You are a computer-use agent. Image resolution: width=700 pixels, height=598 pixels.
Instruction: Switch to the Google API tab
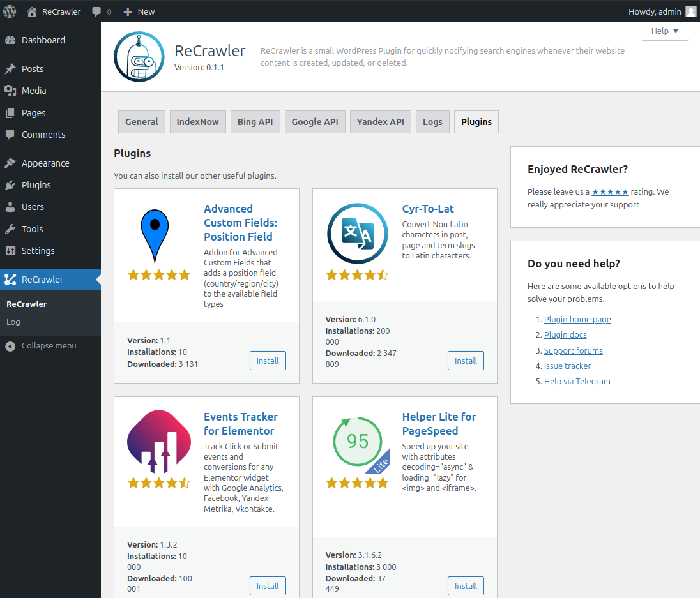click(x=315, y=122)
